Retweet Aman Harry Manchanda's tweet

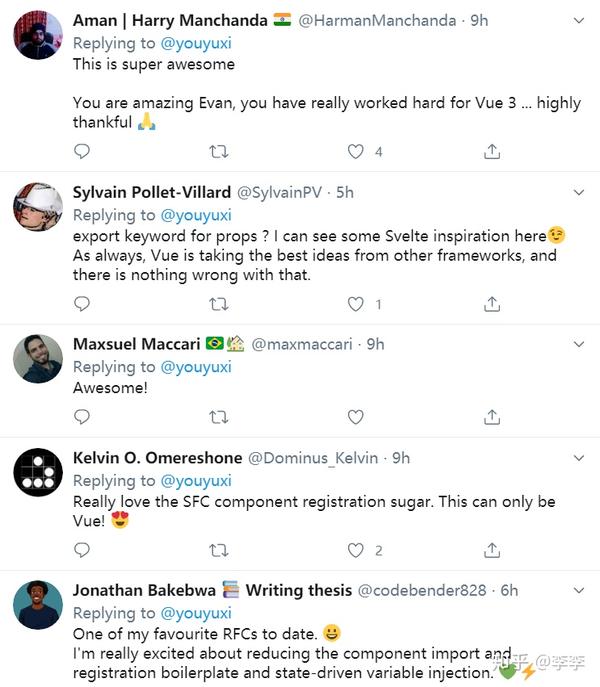218,151
